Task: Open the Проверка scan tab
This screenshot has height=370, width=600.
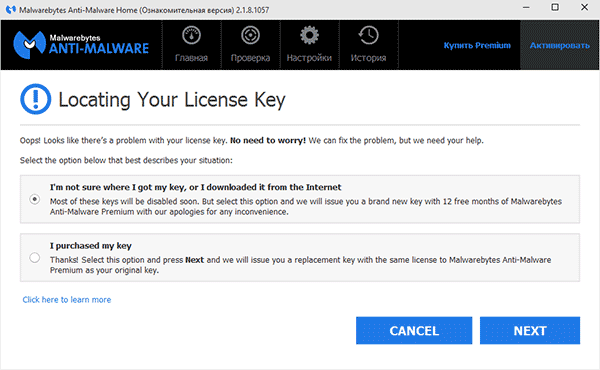Action: coord(250,45)
